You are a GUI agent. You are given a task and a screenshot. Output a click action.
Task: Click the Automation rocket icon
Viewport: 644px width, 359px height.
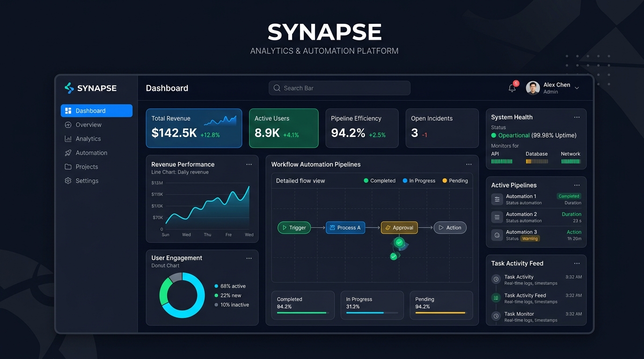[x=68, y=153]
